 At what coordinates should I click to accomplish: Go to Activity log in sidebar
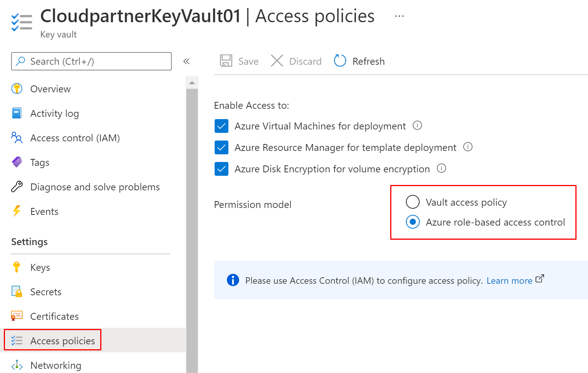tap(54, 113)
